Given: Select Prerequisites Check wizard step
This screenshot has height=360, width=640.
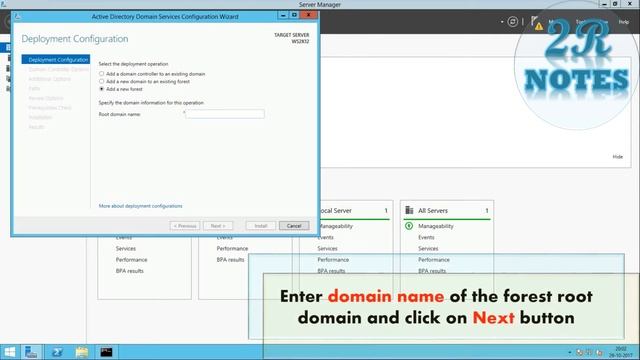Looking at the screenshot, I should click(50, 108).
